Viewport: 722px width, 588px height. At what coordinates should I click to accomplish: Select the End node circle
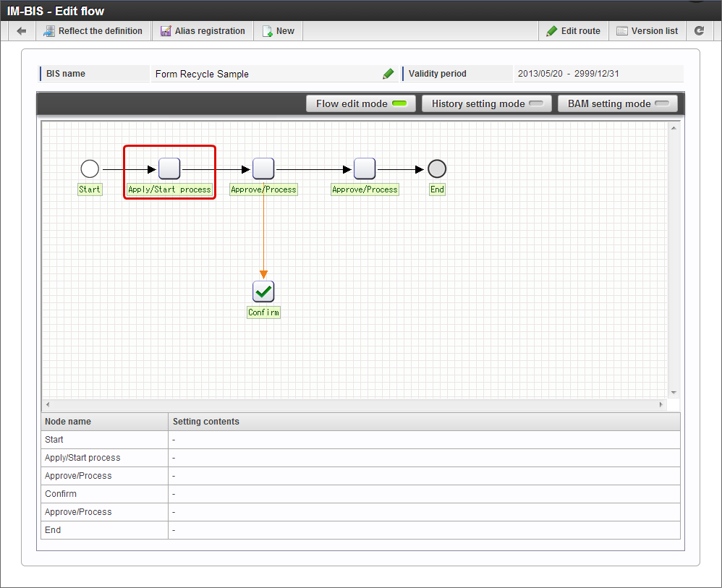click(x=437, y=169)
